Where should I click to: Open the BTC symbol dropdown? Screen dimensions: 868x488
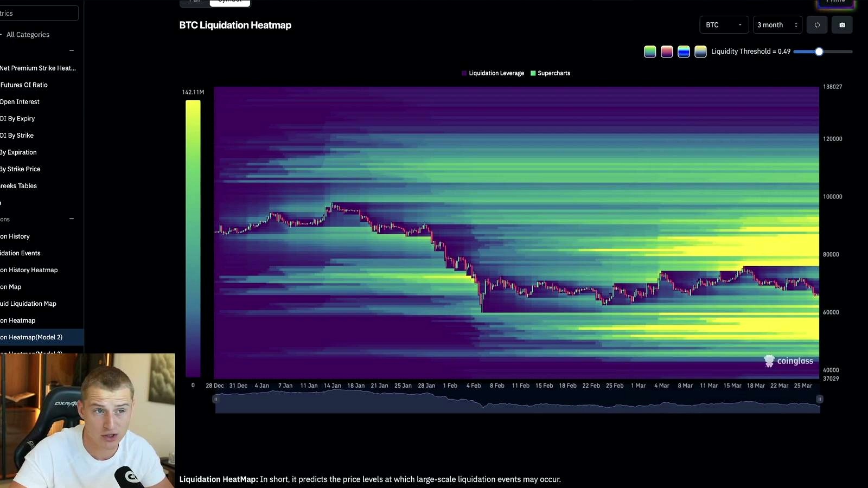click(724, 25)
